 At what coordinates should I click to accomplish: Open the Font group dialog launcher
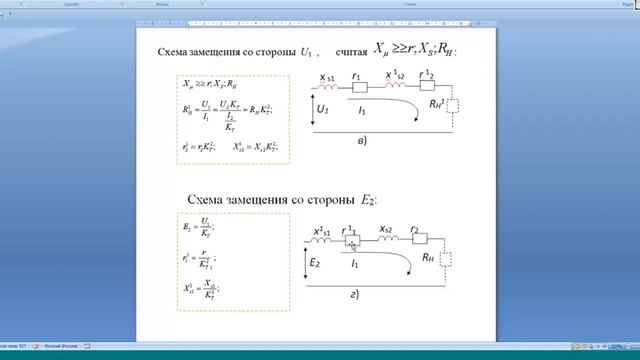pyautogui.click(x=122, y=4)
